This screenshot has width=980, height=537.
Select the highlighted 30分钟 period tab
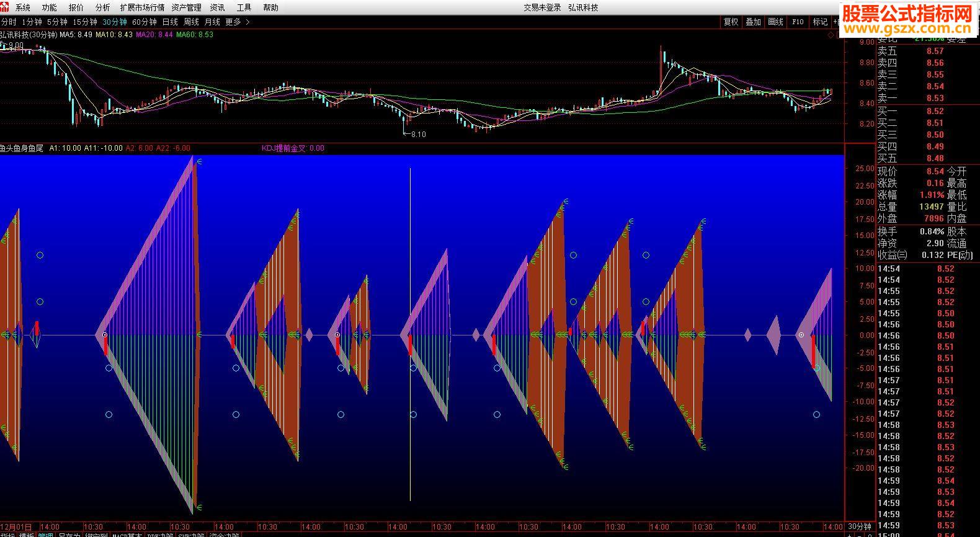click(115, 22)
